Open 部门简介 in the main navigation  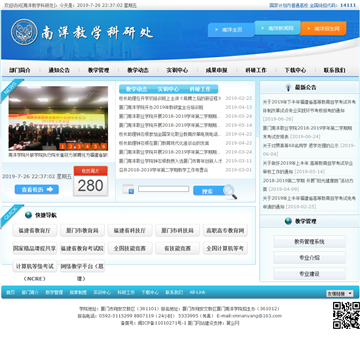pos(20,70)
